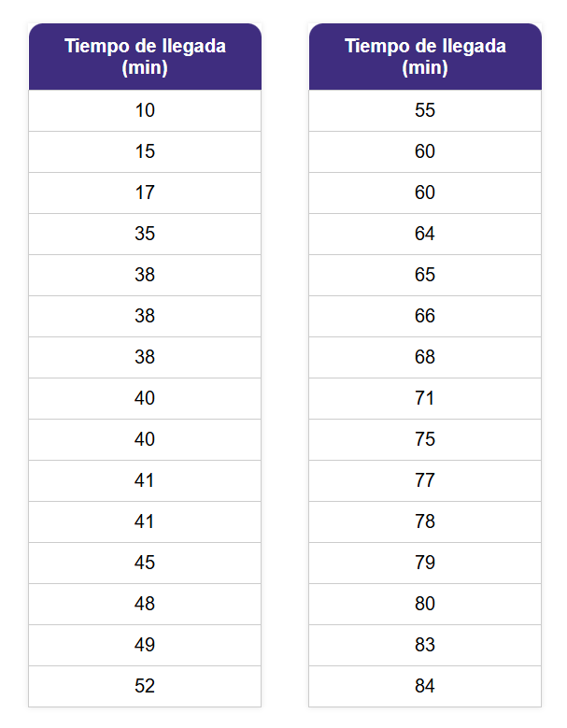Click the cell showing 15 minutes
The height and width of the screenshot is (728, 567).
tap(145, 151)
